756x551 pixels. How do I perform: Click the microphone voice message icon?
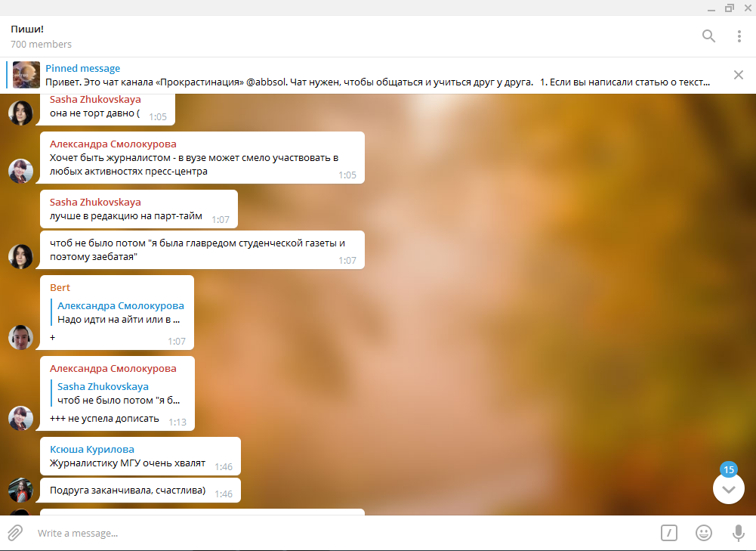point(738,533)
